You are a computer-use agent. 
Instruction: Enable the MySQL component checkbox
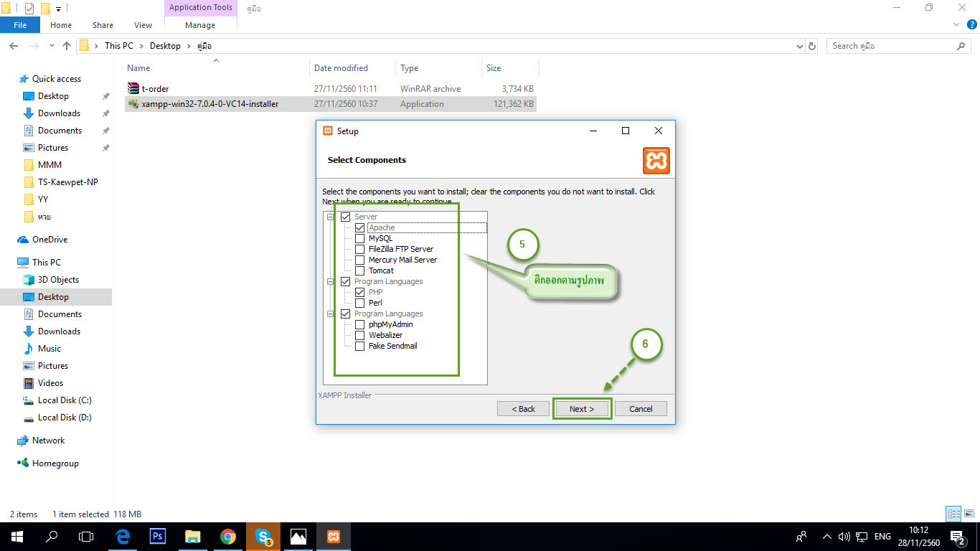[360, 238]
